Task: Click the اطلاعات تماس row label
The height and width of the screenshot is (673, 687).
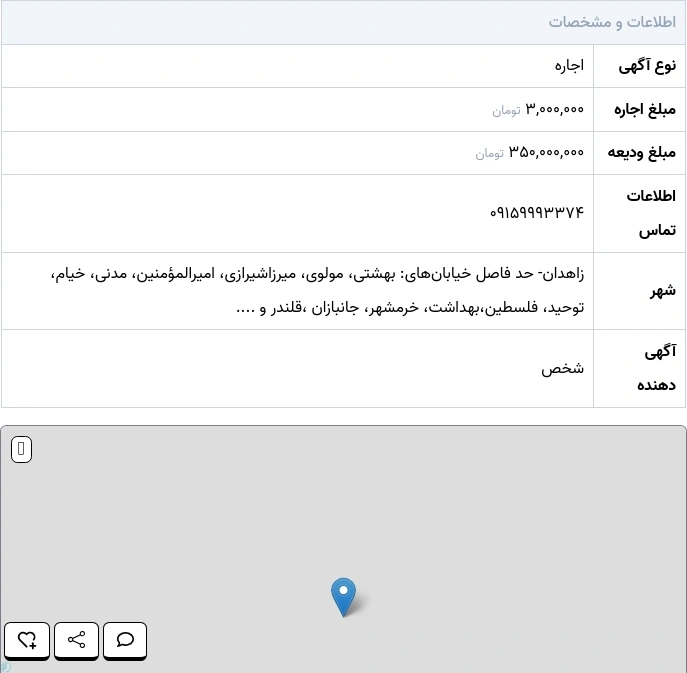Action: 651,213
